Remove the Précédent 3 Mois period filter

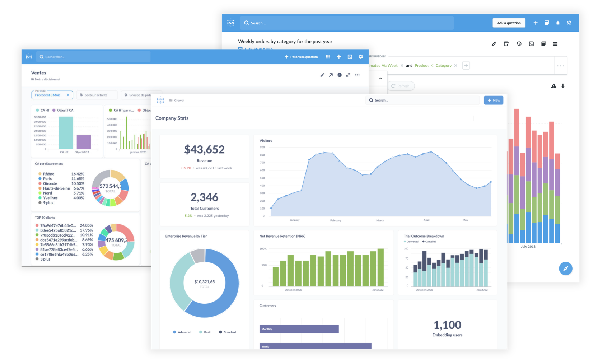[x=68, y=95]
